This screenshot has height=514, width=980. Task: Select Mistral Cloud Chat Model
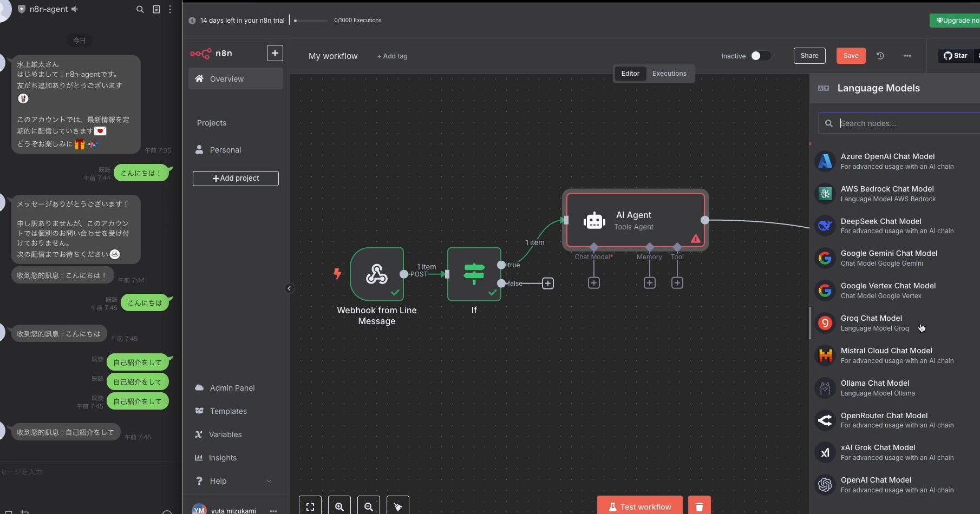pos(895,355)
